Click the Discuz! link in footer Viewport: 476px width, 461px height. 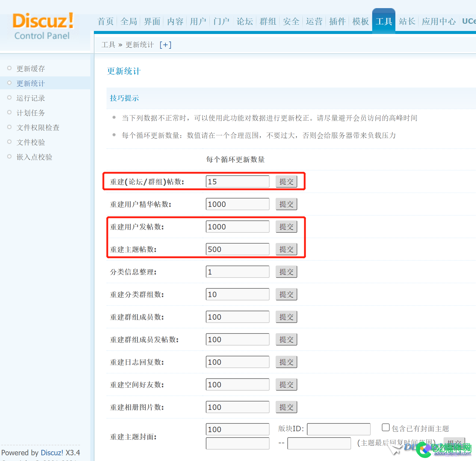(x=52, y=453)
